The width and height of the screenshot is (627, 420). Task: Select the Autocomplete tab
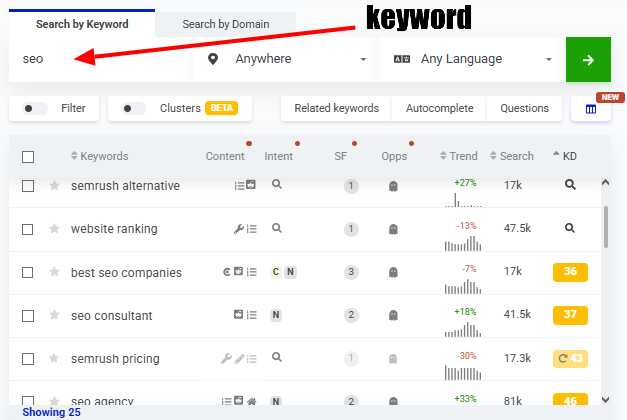[439, 108]
